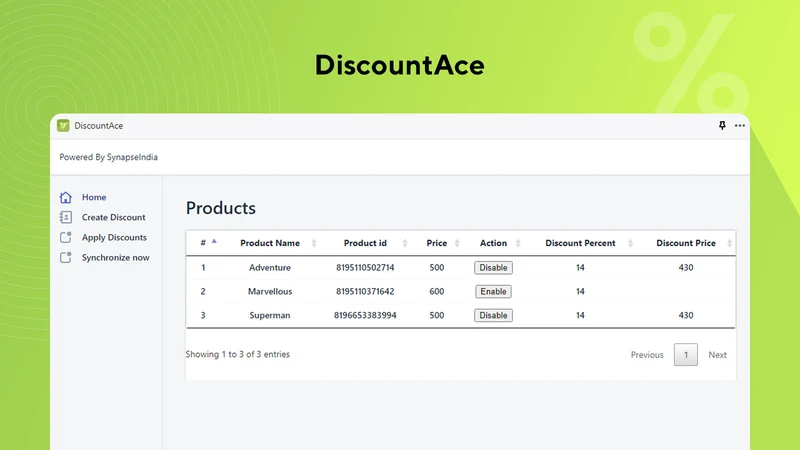This screenshot has height=450, width=800.
Task: Go to the Apply Discounts menu item
Action: (114, 237)
